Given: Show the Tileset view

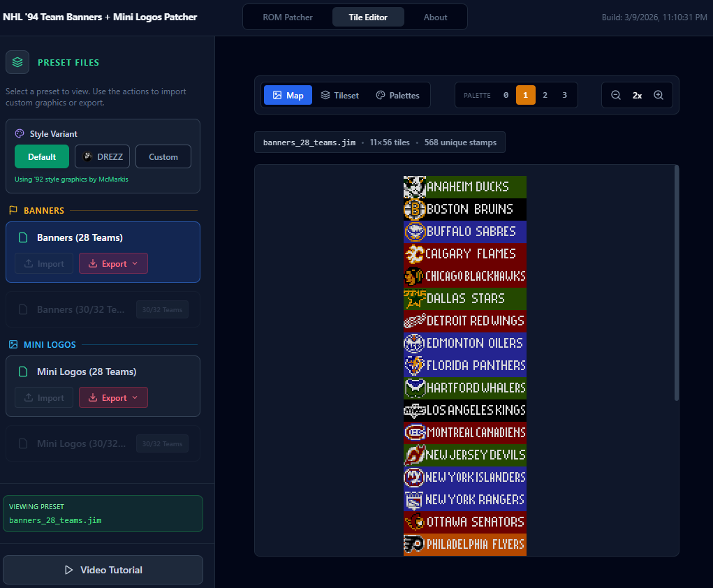Looking at the screenshot, I should (339, 95).
